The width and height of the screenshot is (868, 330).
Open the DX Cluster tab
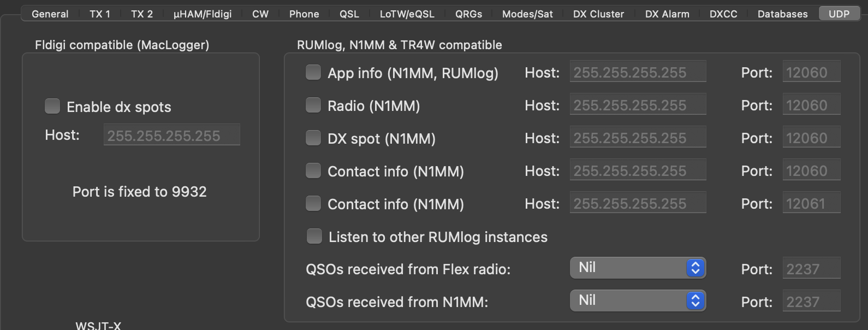point(598,14)
